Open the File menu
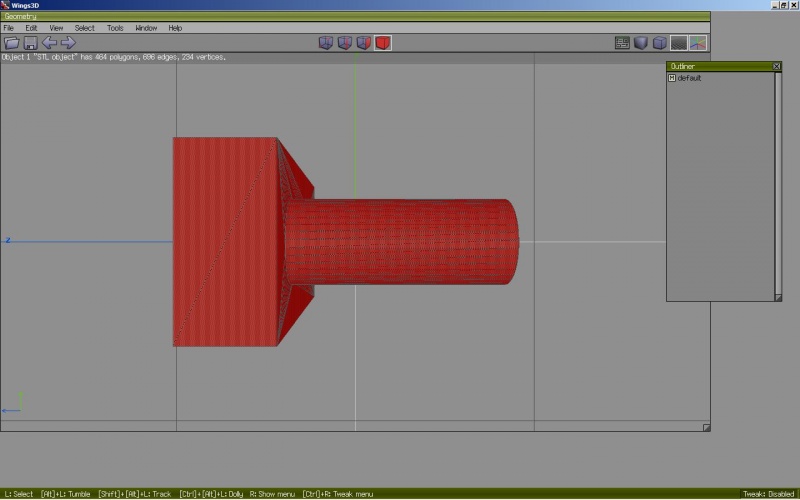This screenshot has width=800, height=500. (9, 28)
